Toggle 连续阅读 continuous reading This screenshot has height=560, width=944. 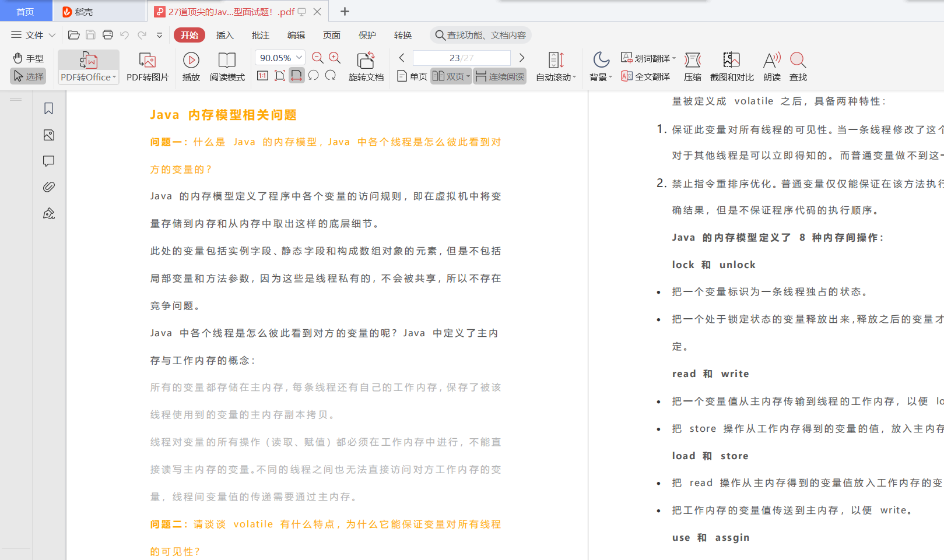coord(500,76)
